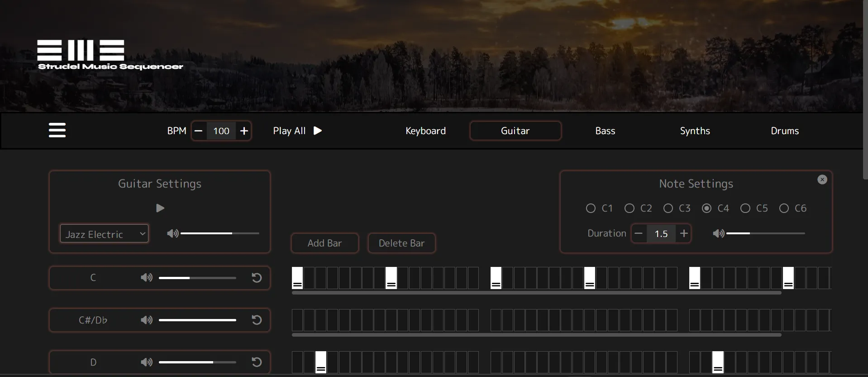Click the Add Bar button
868x377 pixels.
pyautogui.click(x=324, y=243)
